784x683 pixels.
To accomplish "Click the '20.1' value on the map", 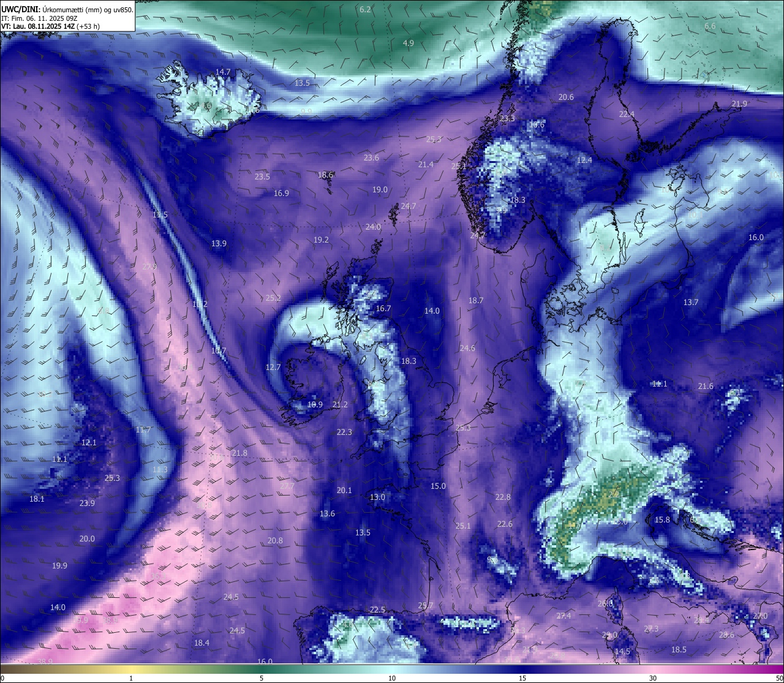I will (x=344, y=490).
